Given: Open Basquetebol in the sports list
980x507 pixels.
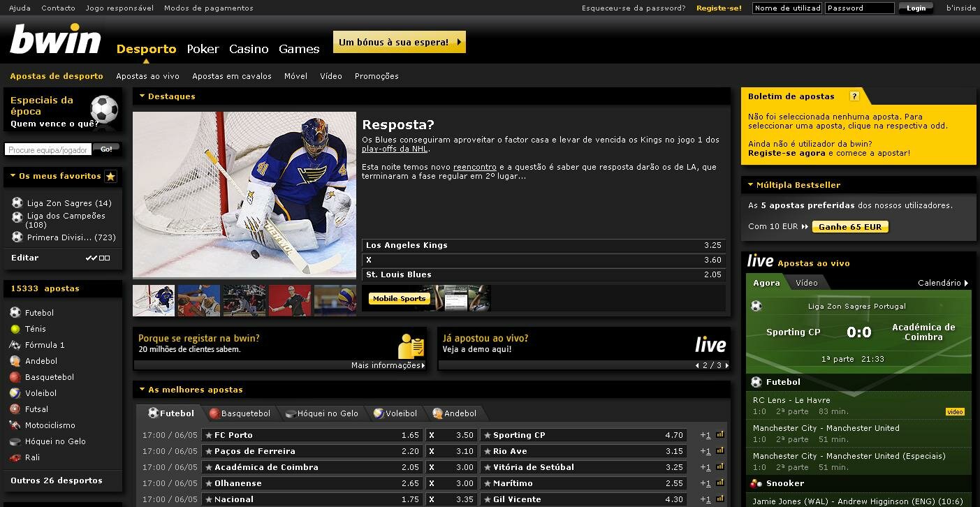Looking at the screenshot, I should 50,377.
